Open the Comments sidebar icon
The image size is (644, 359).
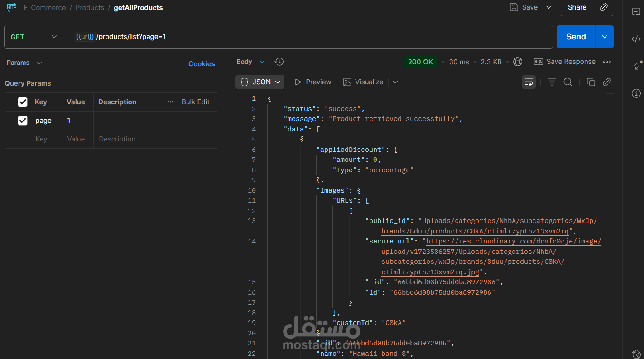636,12
